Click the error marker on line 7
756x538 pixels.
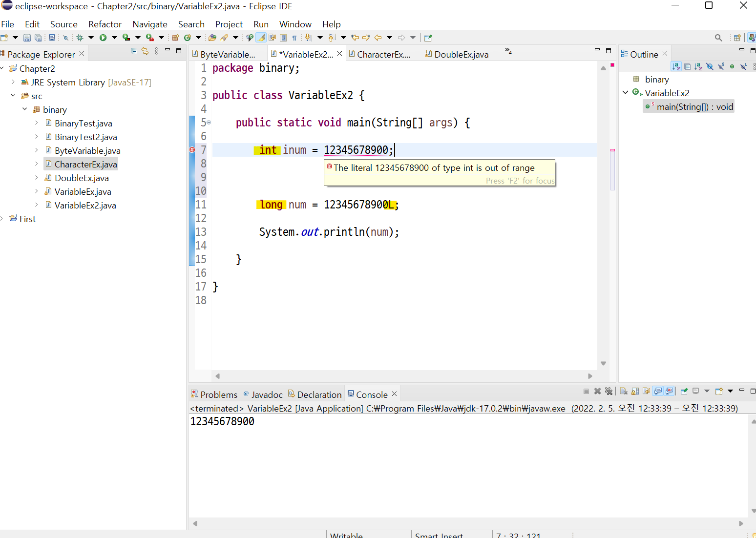pyautogui.click(x=192, y=150)
